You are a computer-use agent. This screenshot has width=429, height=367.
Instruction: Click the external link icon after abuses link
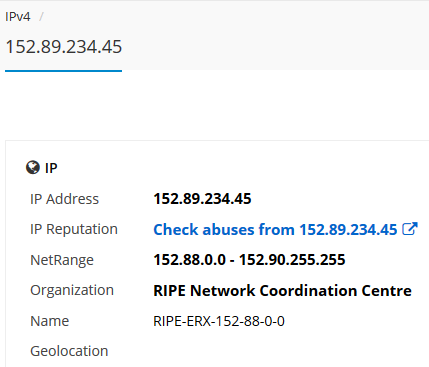[410, 229]
